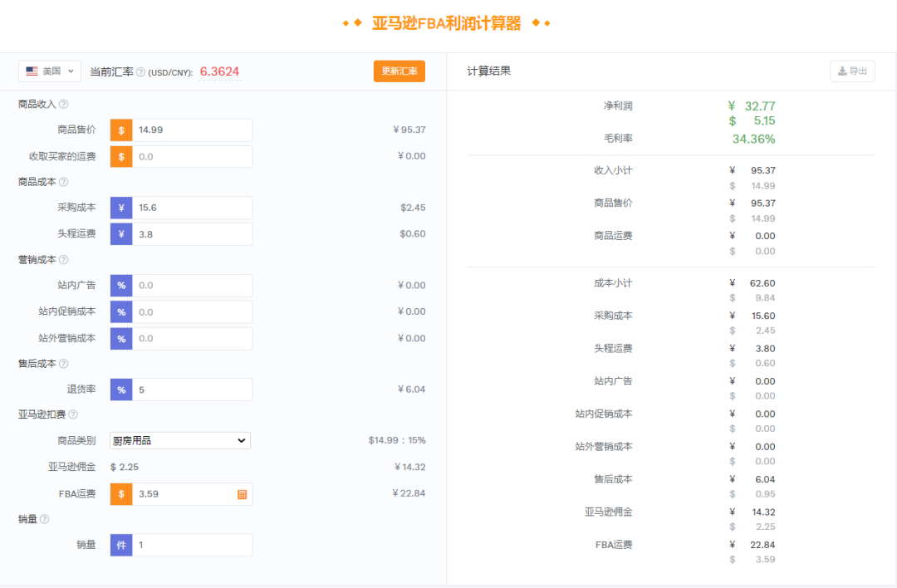Focus the 采购成本 input field

(x=192, y=208)
